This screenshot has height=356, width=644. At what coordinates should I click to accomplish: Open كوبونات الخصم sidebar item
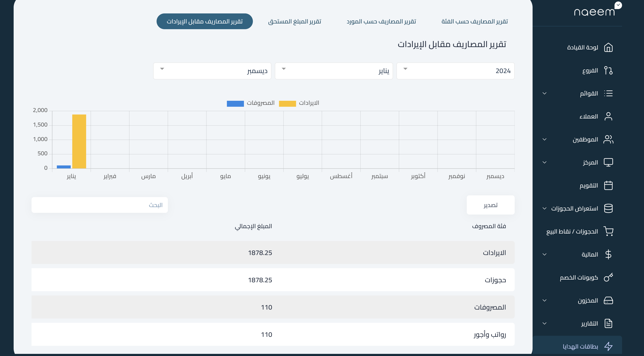[x=579, y=277]
